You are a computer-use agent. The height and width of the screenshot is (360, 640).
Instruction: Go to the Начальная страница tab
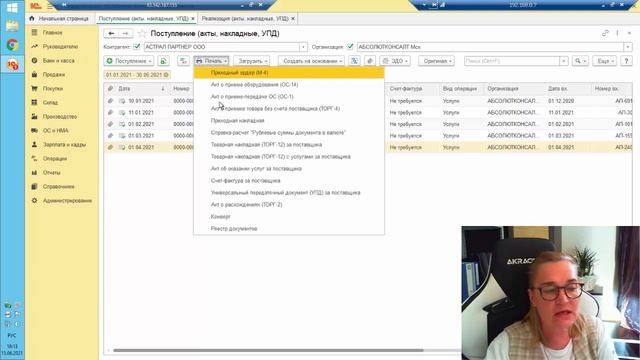[x=59, y=19]
